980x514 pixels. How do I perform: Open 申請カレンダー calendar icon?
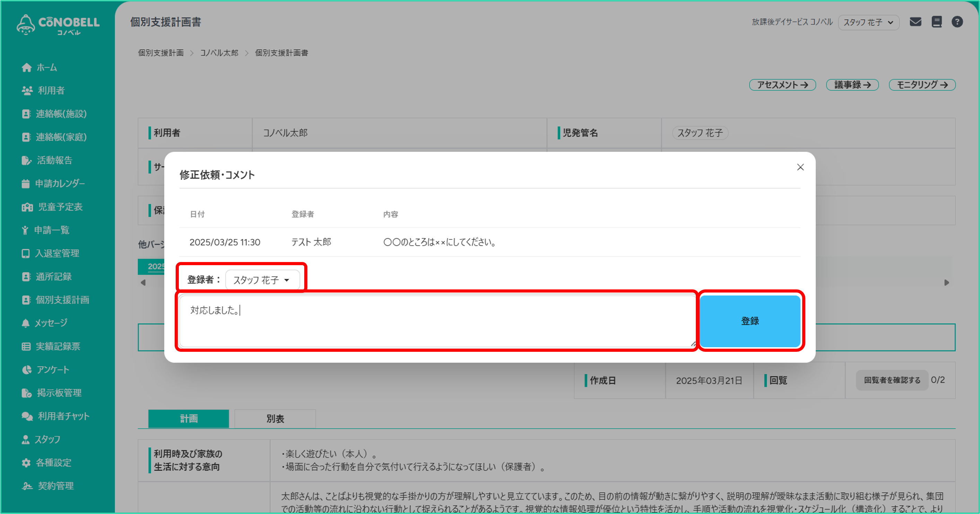click(26, 184)
